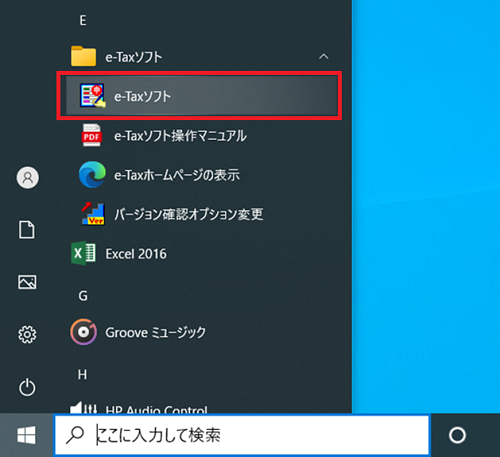
Task: Select the Excel 2016 text label
Action: click(x=136, y=254)
